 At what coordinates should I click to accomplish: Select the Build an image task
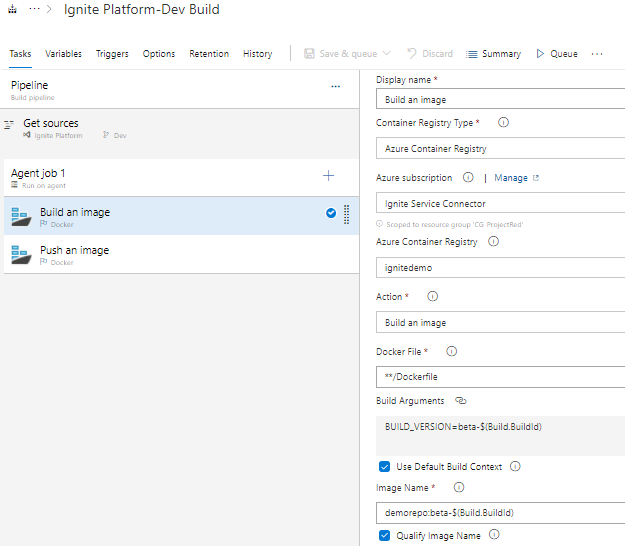point(181,216)
